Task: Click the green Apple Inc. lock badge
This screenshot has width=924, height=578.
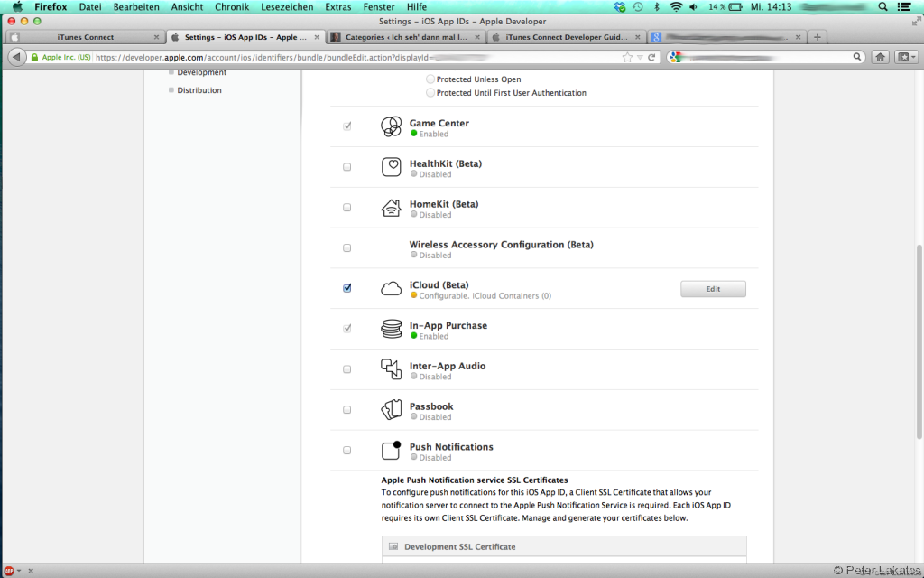Action: (x=60, y=57)
